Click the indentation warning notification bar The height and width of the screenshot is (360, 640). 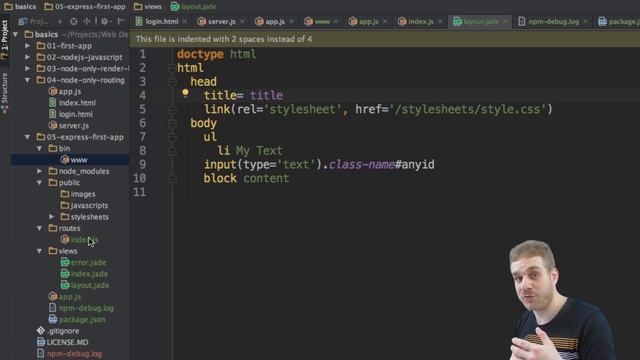(x=385, y=39)
